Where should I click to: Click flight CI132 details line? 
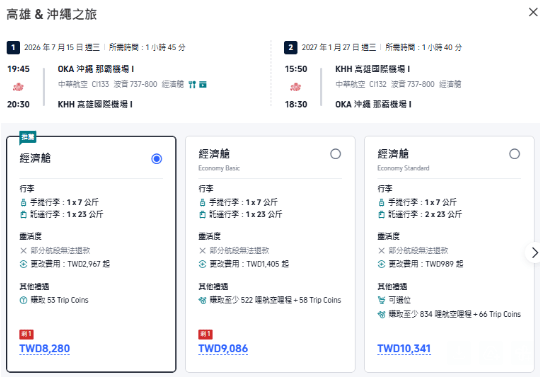(398, 84)
